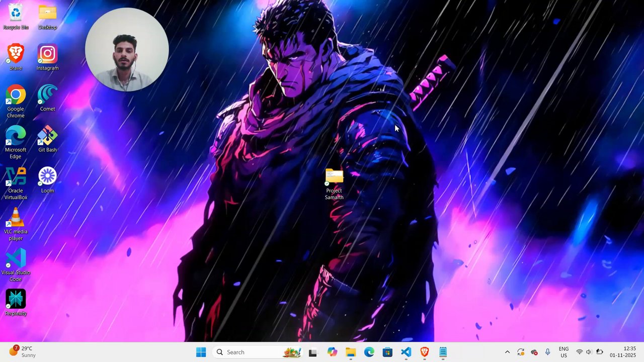
Task: Click the sync update tray icon
Action: click(521, 352)
